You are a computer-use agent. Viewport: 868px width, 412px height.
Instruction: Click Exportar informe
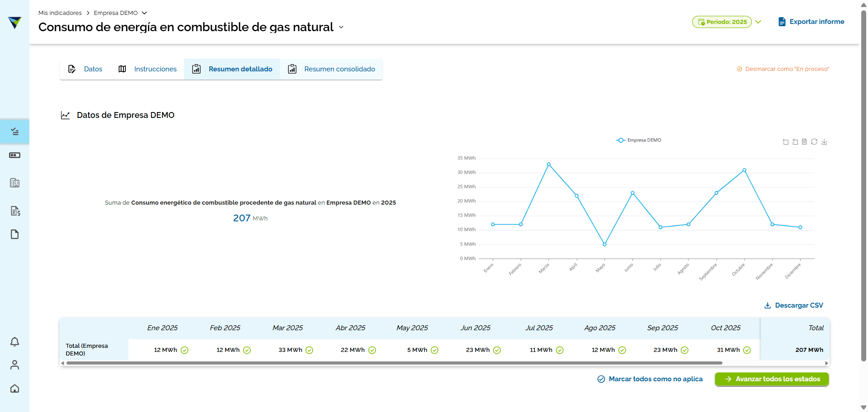pyautogui.click(x=811, y=22)
